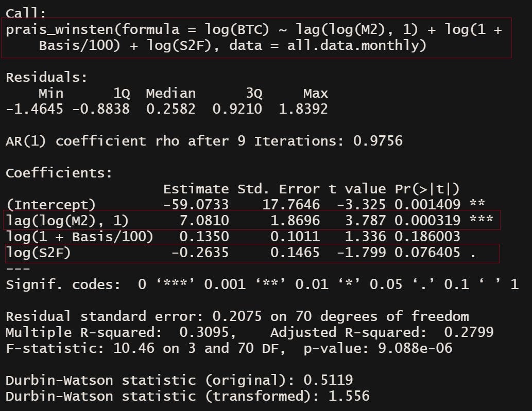Click the Intercept std. error 17.7646
Screen dimensions: 532x411
(291, 205)
